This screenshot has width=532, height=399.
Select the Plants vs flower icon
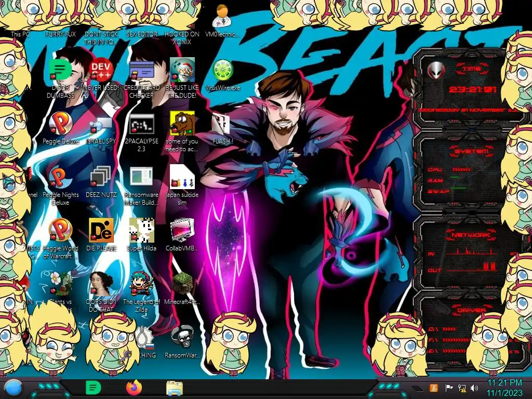coord(60,284)
